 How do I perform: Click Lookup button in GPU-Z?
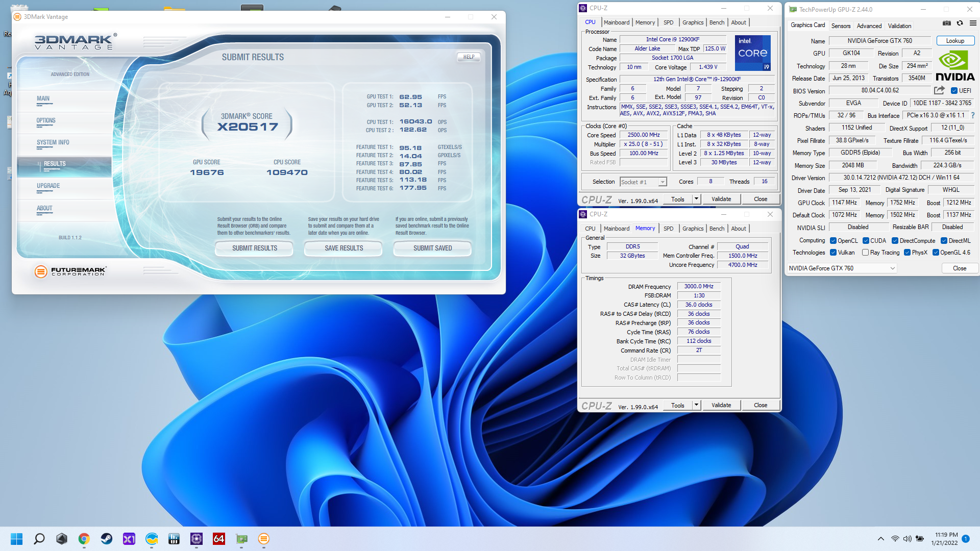[955, 41]
